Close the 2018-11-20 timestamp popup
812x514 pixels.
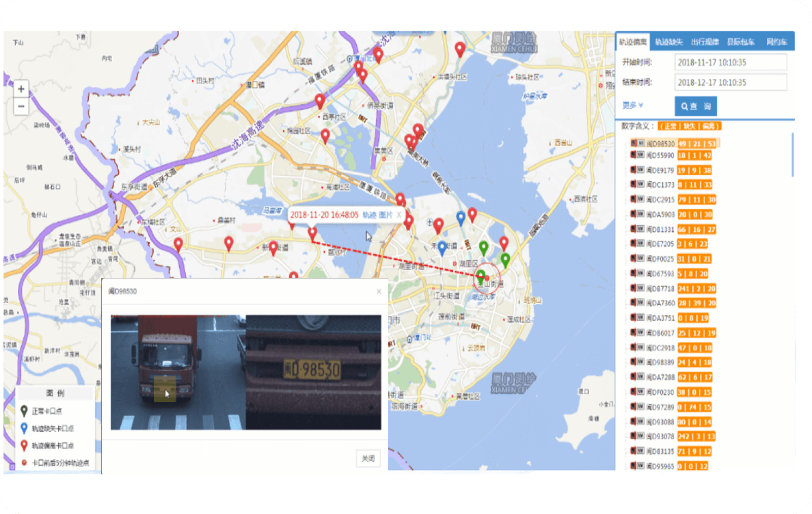tap(399, 215)
